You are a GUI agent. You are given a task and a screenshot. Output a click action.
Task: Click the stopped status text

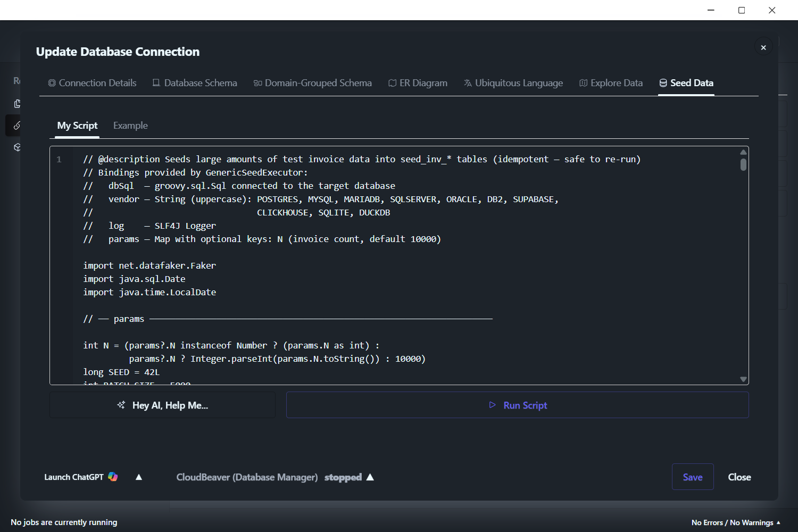click(343, 477)
